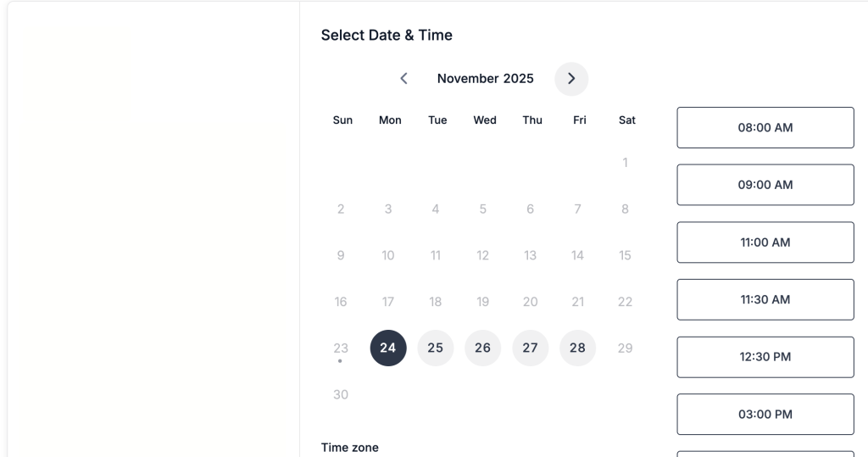Pick November 25 as the date

point(436,348)
